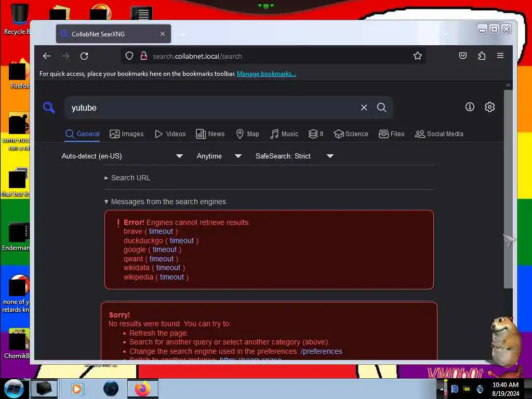Switch to the Map search category
Screen dimensions: 532x399
(247, 134)
